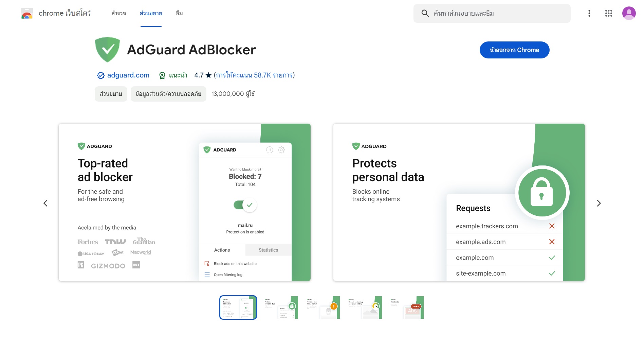Click the นำออกจาก Chrome button
The width and height of the screenshot is (644, 351).
coord(514,50)
